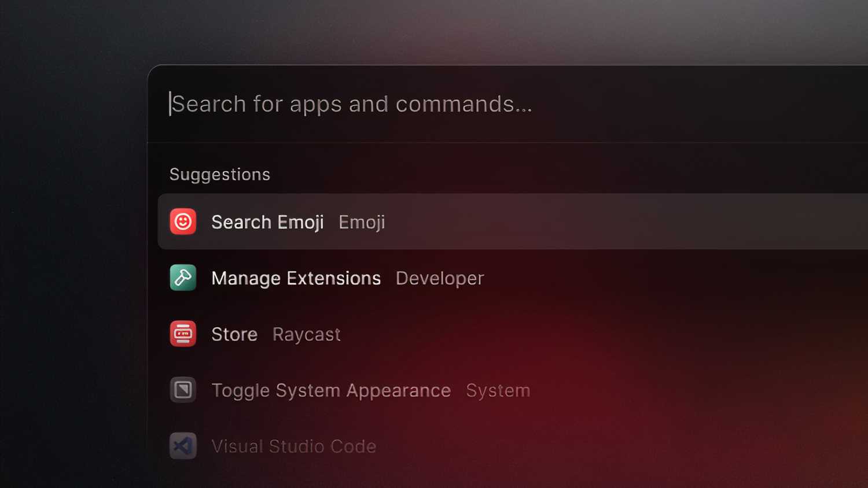Click the "Search for apps and commands" placeholder

pos(350,103)
